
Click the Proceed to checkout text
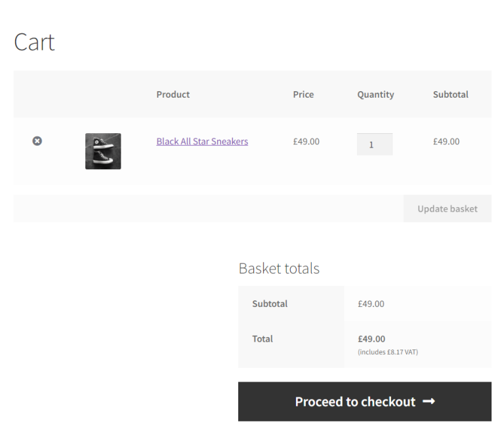(x=355, y=401)
